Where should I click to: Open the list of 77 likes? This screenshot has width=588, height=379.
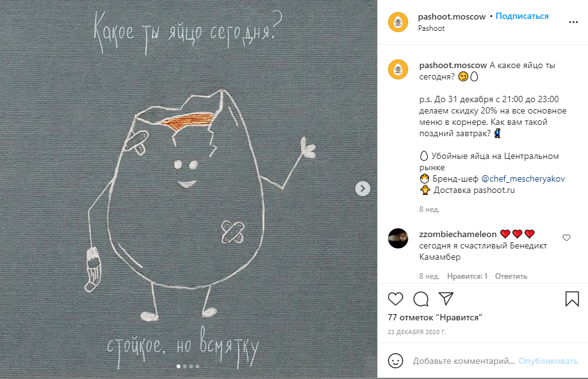point(435,318)
